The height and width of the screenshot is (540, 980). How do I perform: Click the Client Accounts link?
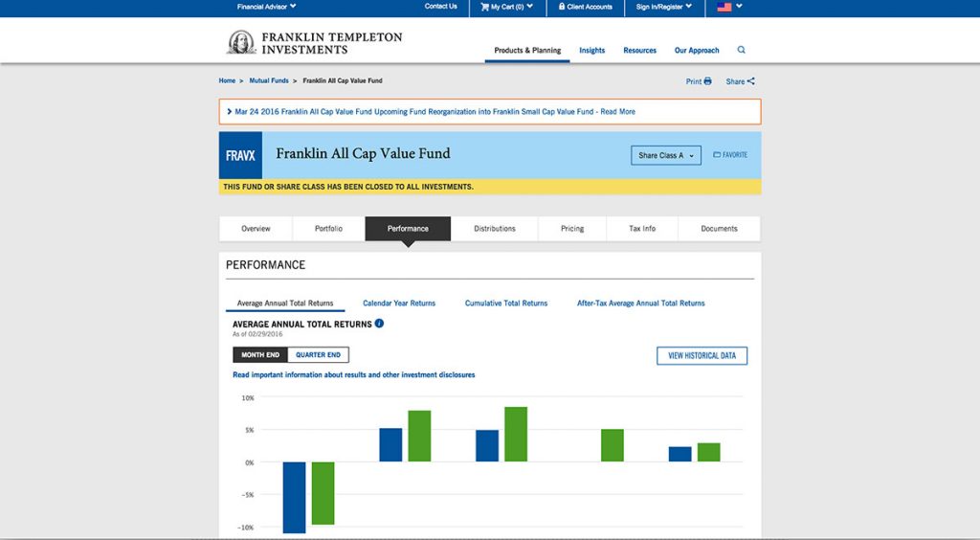(590, 7)
